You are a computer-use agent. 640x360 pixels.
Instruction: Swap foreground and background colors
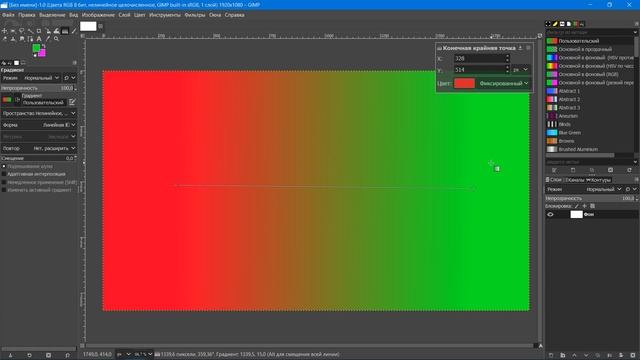coord(43,46)
